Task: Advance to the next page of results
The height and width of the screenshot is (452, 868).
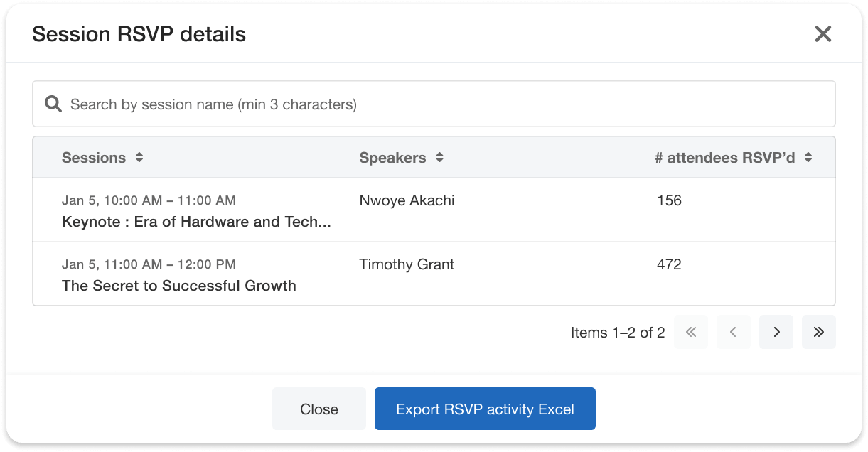Action: tap(776, 332)
